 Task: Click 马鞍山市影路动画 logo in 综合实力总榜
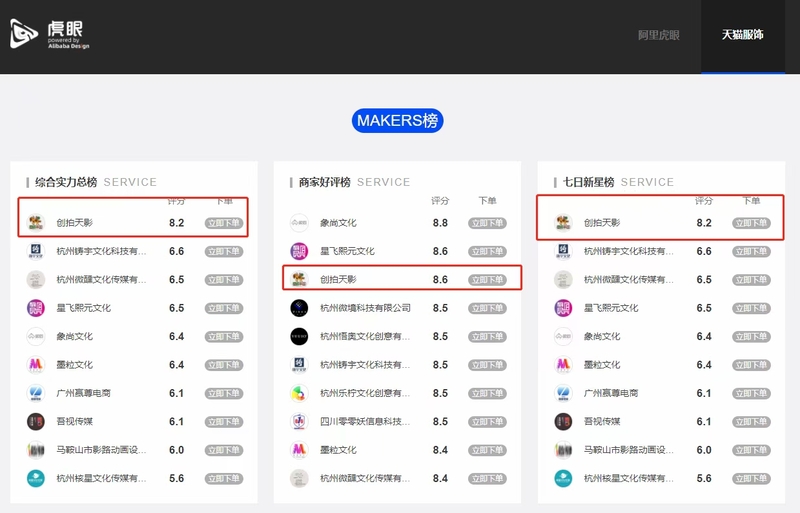[36, 450]
